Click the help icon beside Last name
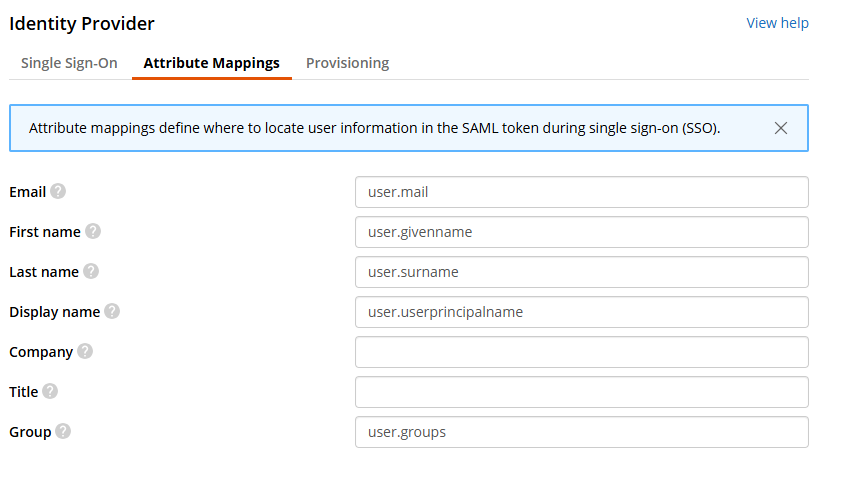Viewport: 842px width, 480px height. point(91,271)
